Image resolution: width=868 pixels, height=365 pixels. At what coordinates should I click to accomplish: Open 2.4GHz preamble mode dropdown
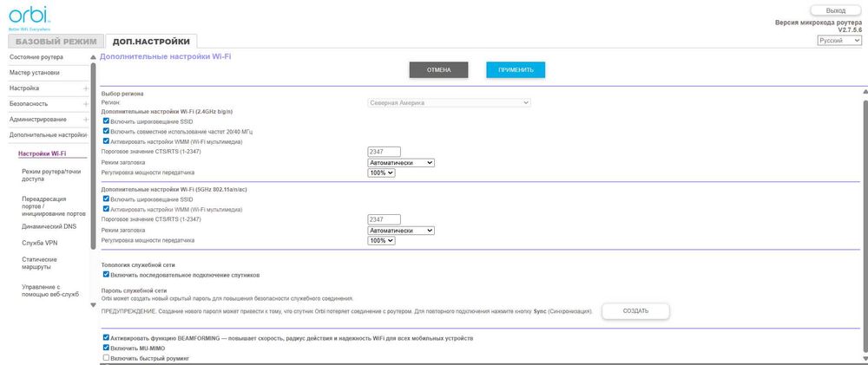(401, 163)
